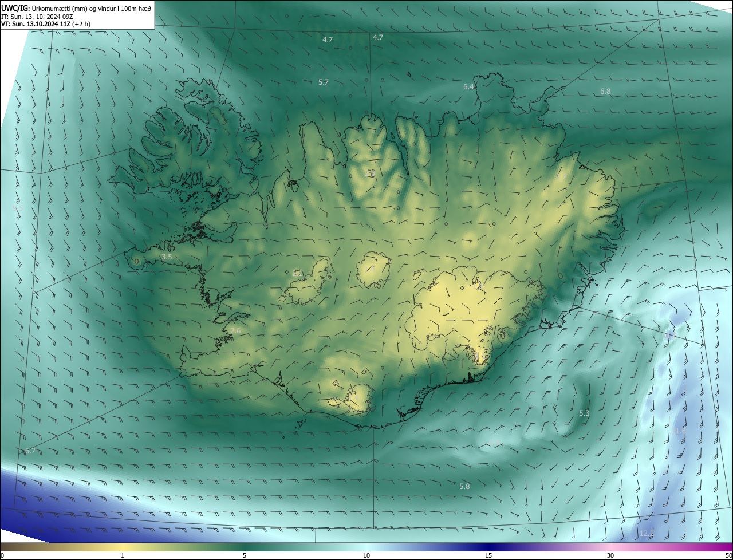Click the map value label 5.3

(x=584, y=413)
